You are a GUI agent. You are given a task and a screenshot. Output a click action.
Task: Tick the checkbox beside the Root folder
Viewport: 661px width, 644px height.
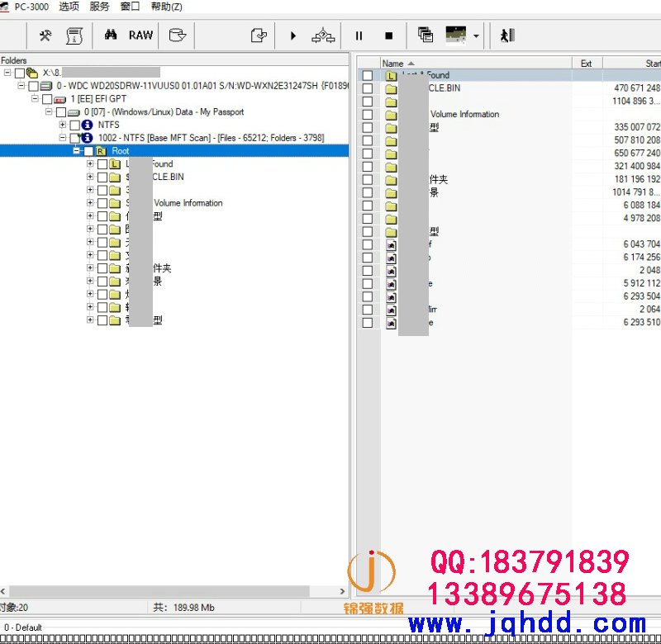tap(88, 151)
